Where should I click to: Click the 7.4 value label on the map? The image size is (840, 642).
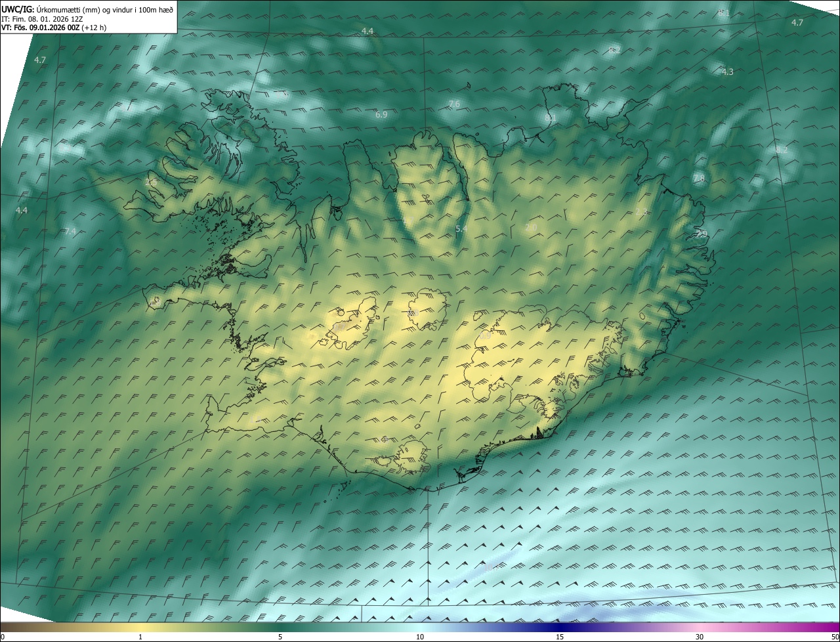point(70,231)
